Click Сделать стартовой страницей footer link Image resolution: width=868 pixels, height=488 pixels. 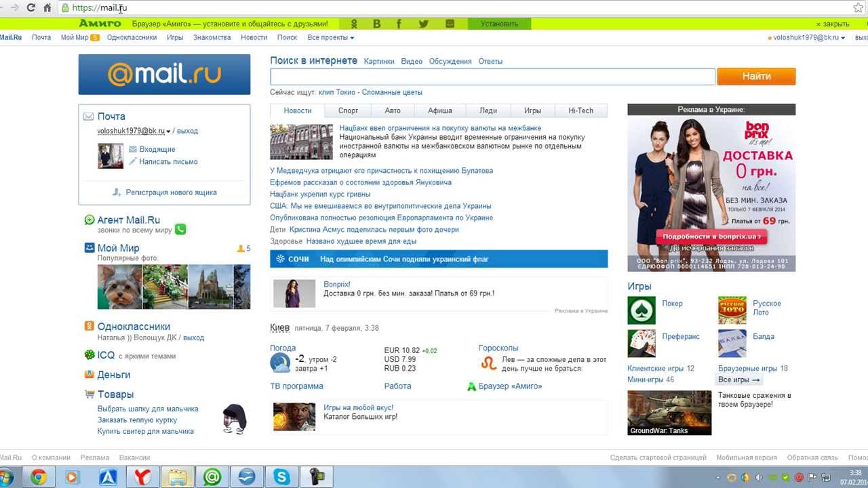[x=658, y=457]
